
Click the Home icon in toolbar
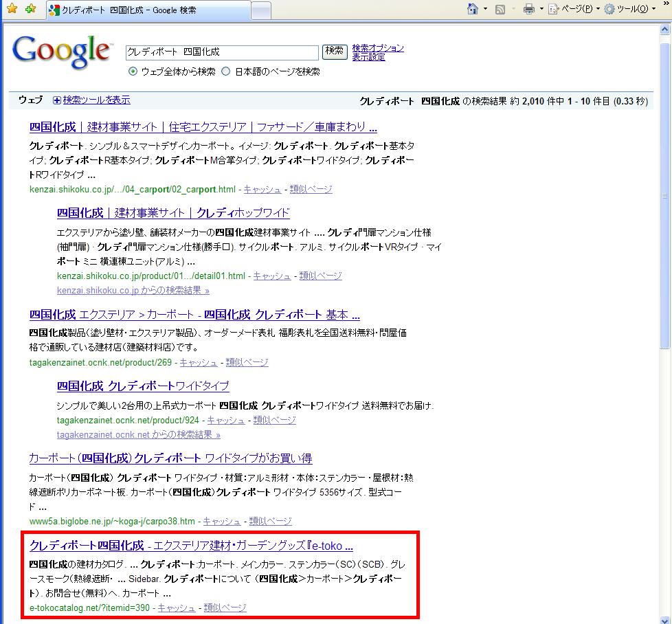click(473, 10)
